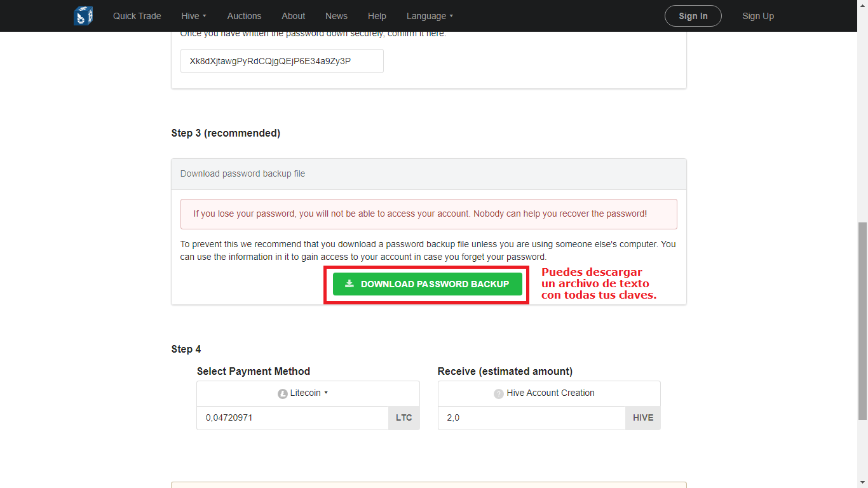Select the Hive Account Creation receive option
This screenshot has width=868, height=488.
pos(549,393)
